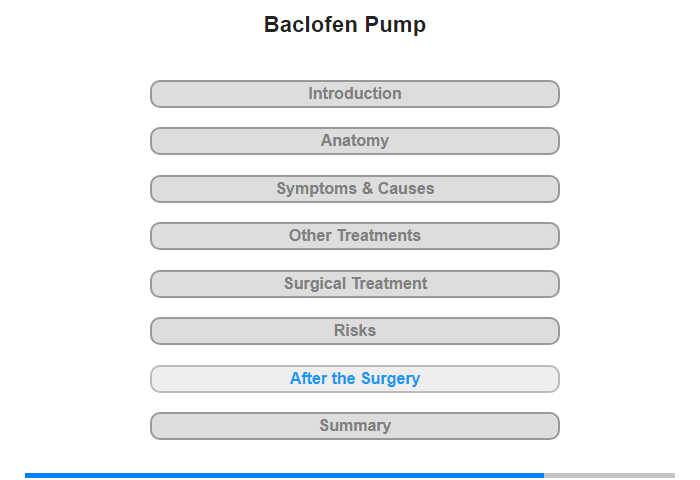The height and width of the screenshot is (480, 700).
Task: Click the blue filled part of progress bar
Action: (284, 475)
